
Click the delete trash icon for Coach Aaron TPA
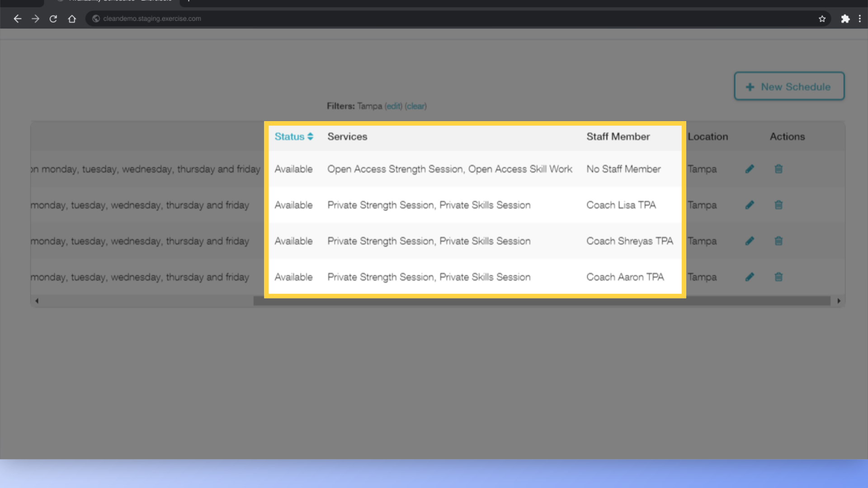pyautogui.click(x=778, y=277)
